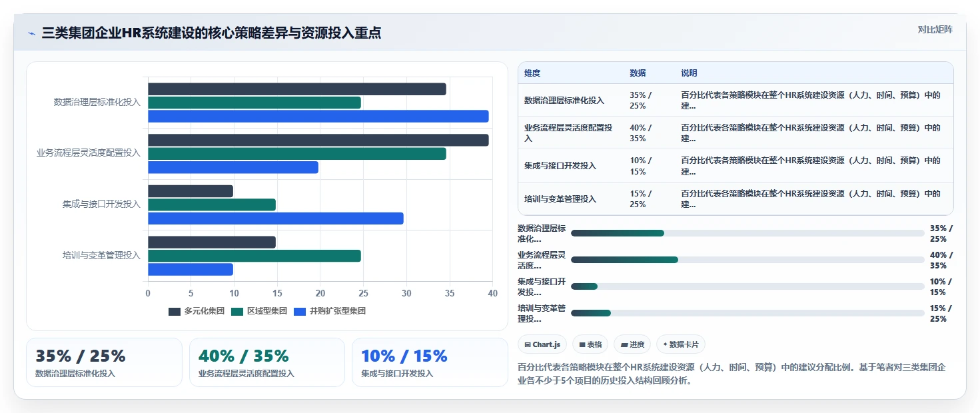Open the 40% / 35% data card
The image size is (980, 413).
point(267,362)
